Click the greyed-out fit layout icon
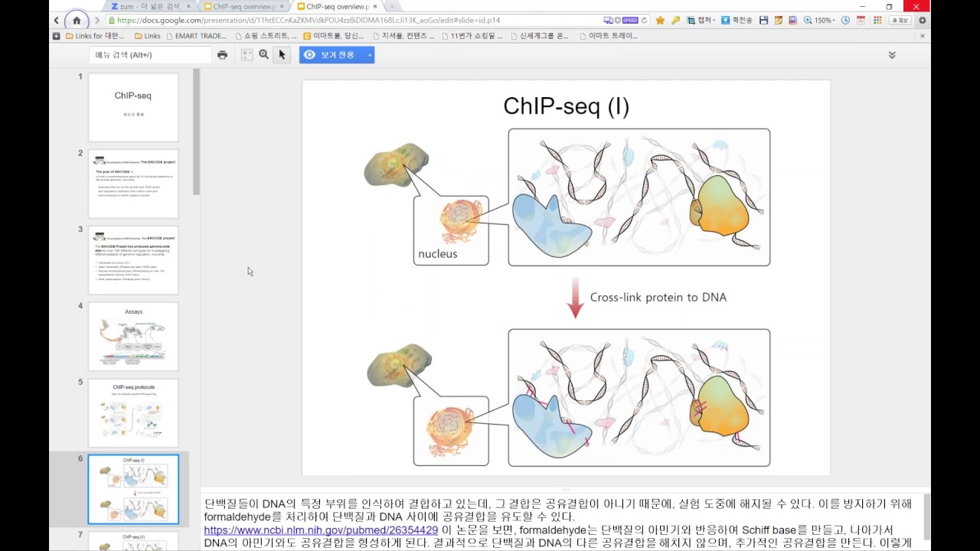Viewport: 980px width, 551px height. point(247,55)
